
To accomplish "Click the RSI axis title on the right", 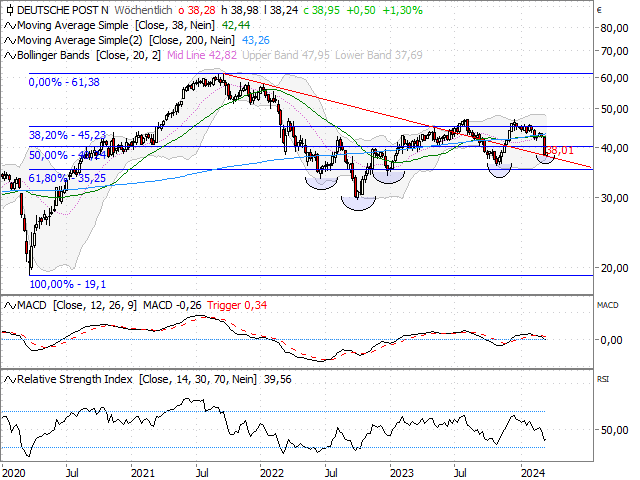I will click(x=603, y=380).
